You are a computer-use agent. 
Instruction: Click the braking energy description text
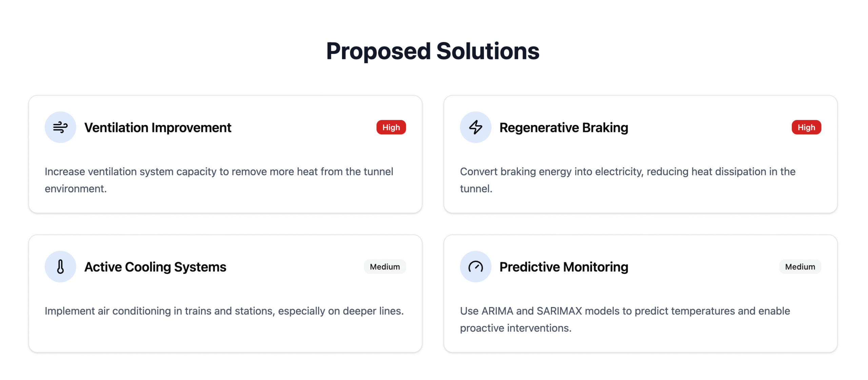click(628, 180)
